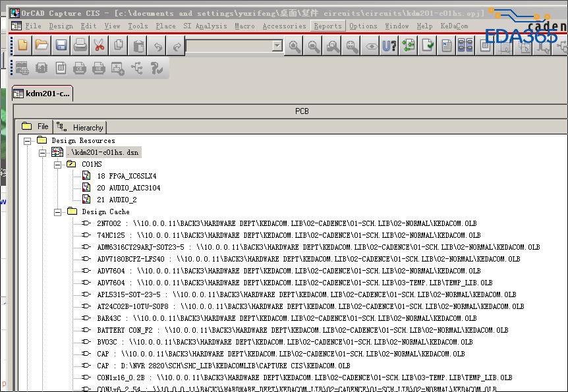Viewport: 568px width, 392px height.
Task: Select ADV7604 entry from TEMP_LIB.OLB
Action: tap(295, 283)
